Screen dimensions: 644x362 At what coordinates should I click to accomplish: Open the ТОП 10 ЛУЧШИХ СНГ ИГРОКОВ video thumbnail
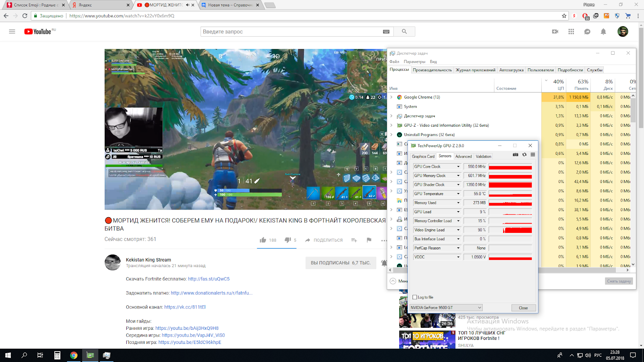click(427, 339)
